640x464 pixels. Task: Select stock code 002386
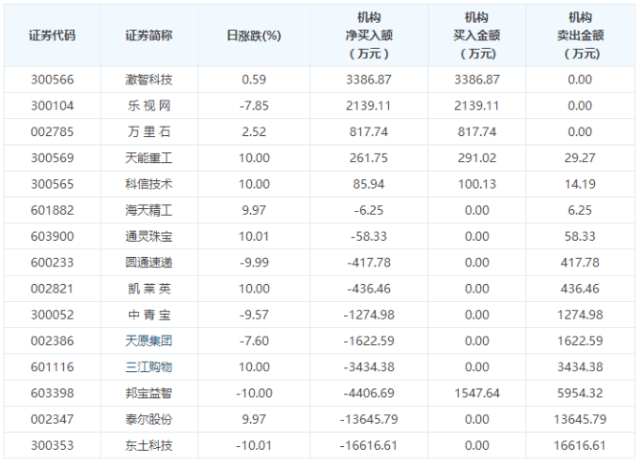tap(52, 341)
